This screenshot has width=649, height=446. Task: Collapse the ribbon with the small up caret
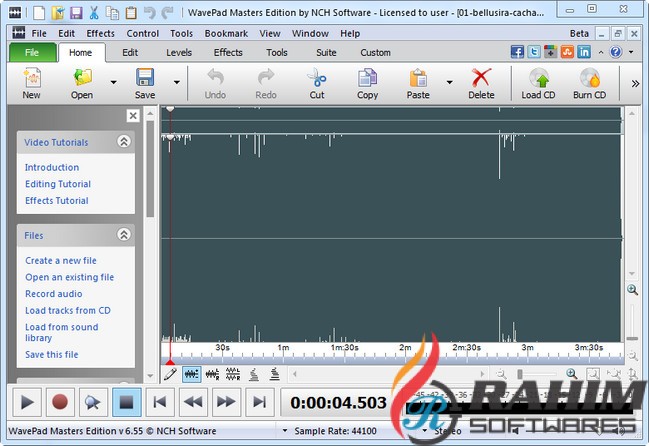(601, 52)
